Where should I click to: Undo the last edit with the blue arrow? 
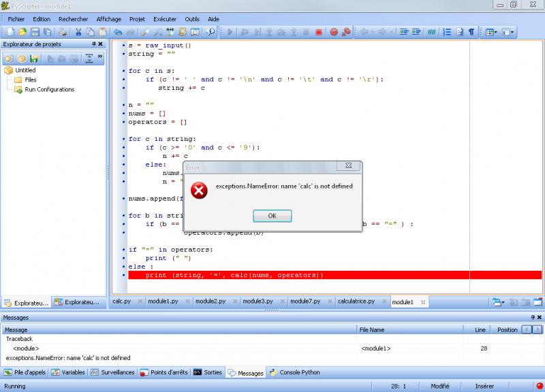pos(118,32)
